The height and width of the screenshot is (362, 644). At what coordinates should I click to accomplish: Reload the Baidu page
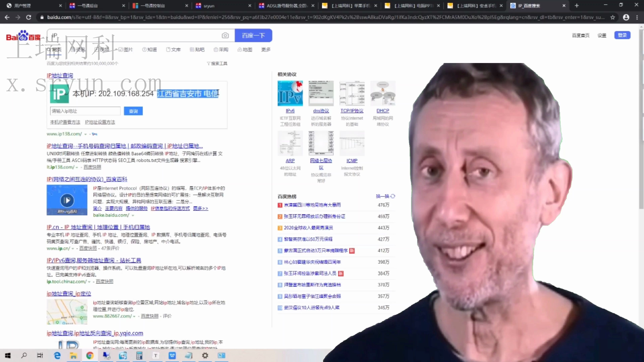click(29, 17)
